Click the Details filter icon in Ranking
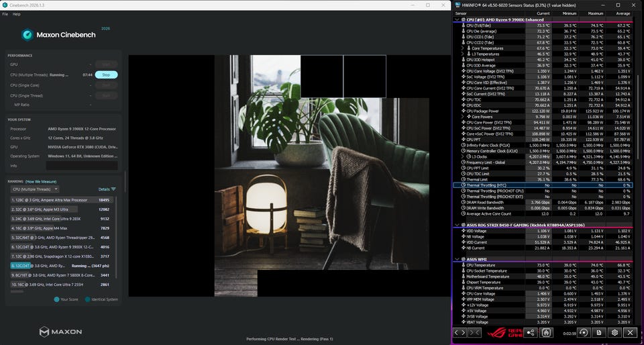The image size is (644, 345). point(113,189)
